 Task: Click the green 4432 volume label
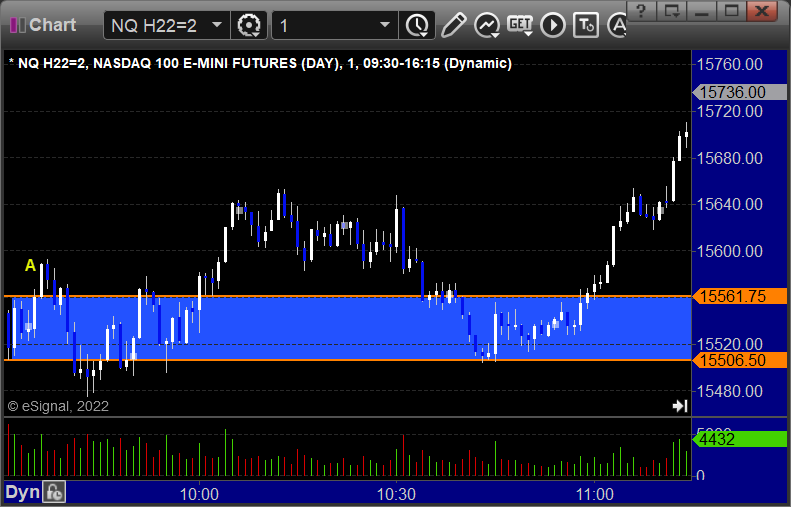739,439
